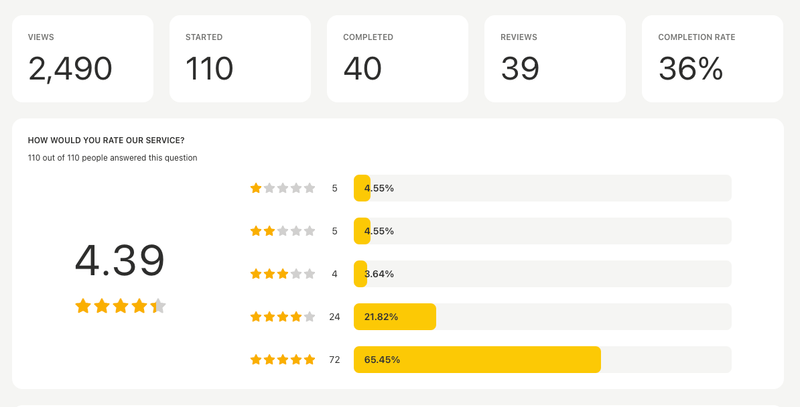
Task: Click the 'How would you rate our service?' heading
Action: point(106,140)
